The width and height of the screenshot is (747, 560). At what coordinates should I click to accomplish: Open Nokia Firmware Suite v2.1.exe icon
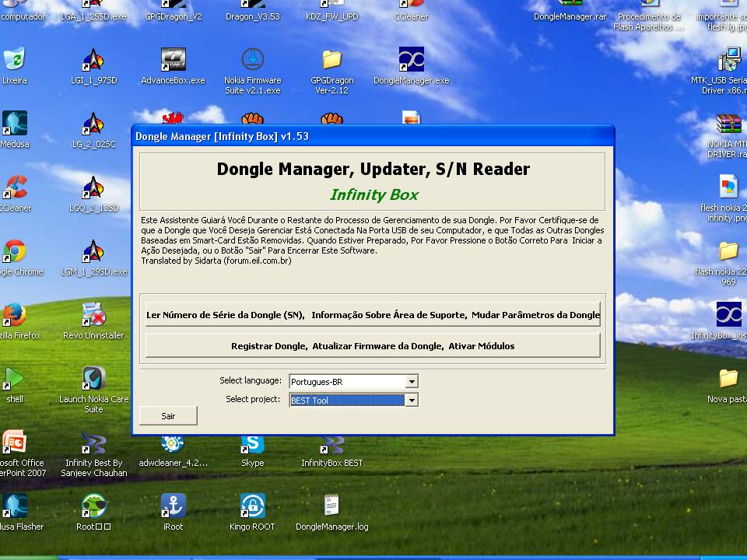[252, 60]
